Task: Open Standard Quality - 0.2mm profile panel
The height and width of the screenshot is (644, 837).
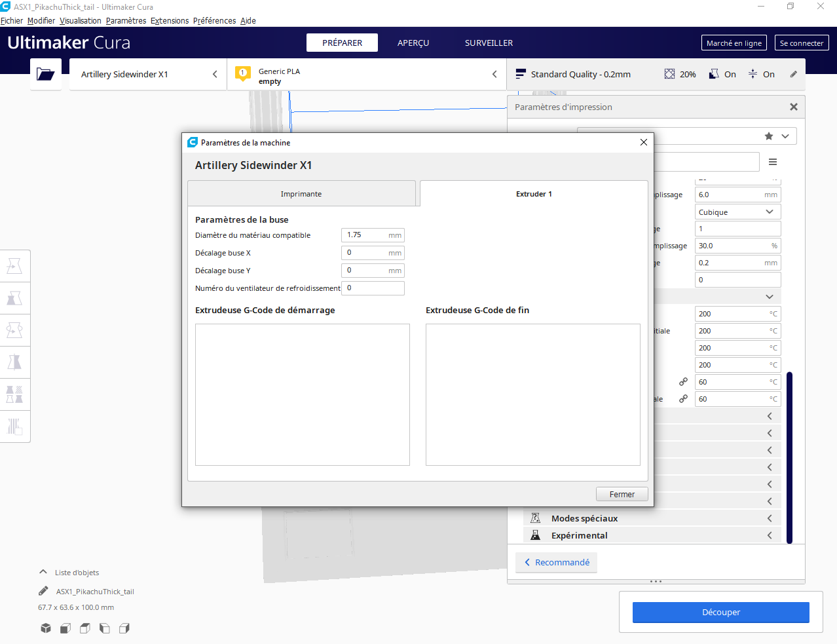Action: tap(655, 74)
